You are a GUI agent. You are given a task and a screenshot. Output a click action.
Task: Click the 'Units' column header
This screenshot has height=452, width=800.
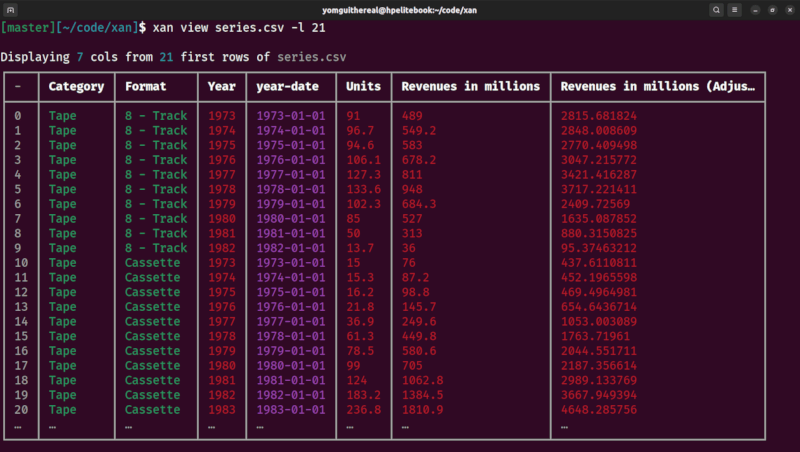click(x=363, y=87)
